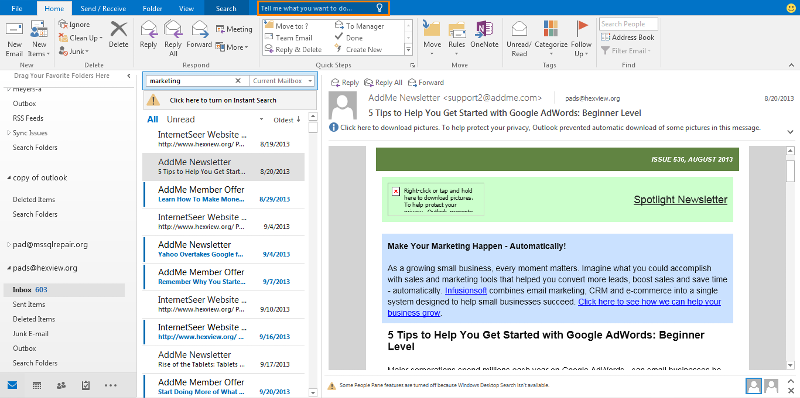Image resolution: width=800 pixels, height=398 pixels.
Task: Show only Unread messages
Action: coord(181,119)
